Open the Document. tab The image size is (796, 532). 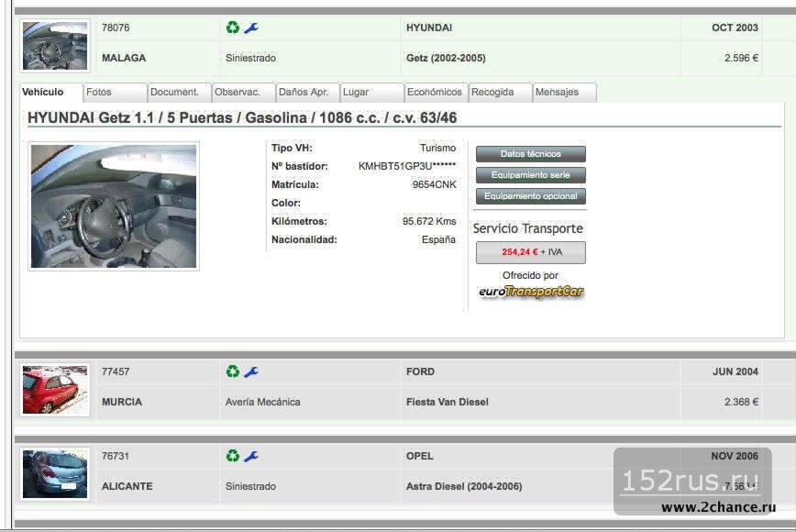click(x=179, y=93)
